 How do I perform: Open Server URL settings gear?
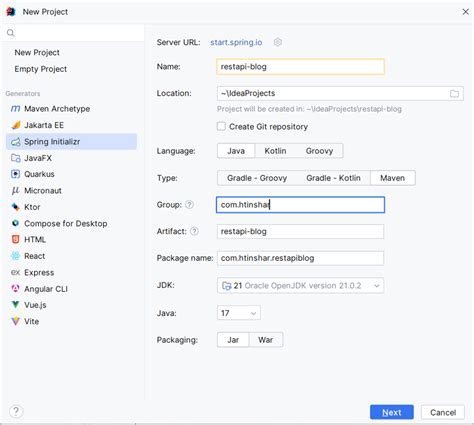click(278, 42)
